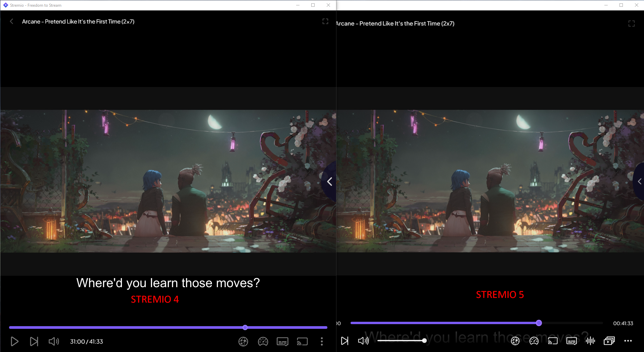Click subtitle text in Stremio 4
This screenshot has height=352, width=644.
pos(168,283)
